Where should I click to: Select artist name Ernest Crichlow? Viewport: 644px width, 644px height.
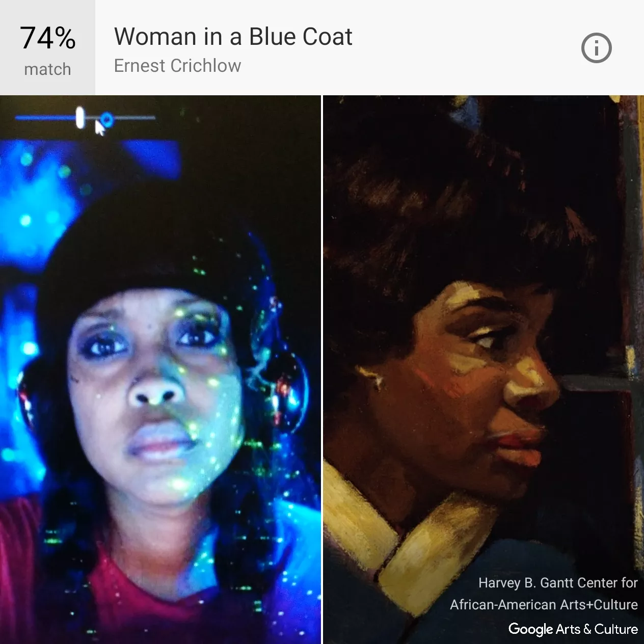tap(177, 66)
